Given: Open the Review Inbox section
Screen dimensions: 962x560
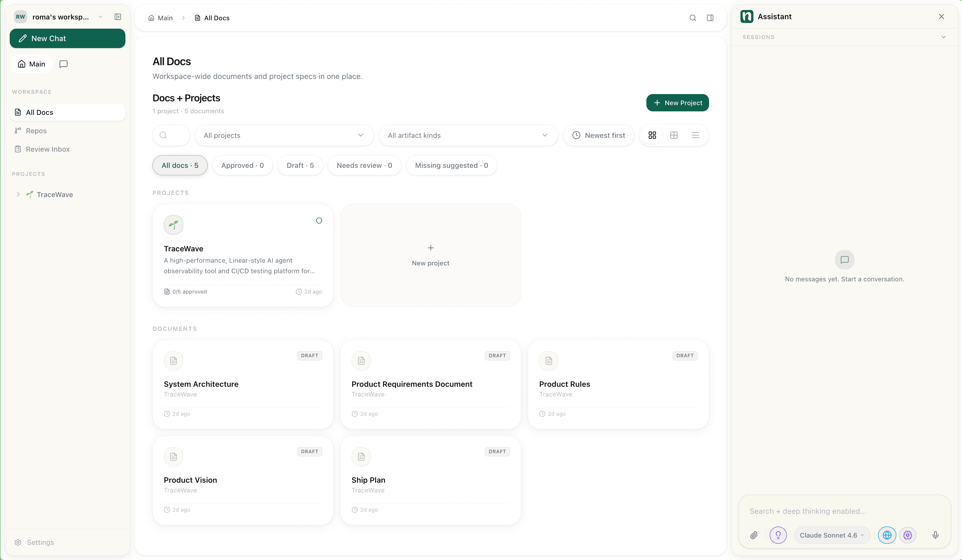Looking at the screenshot, I should [x=47, y=149].
